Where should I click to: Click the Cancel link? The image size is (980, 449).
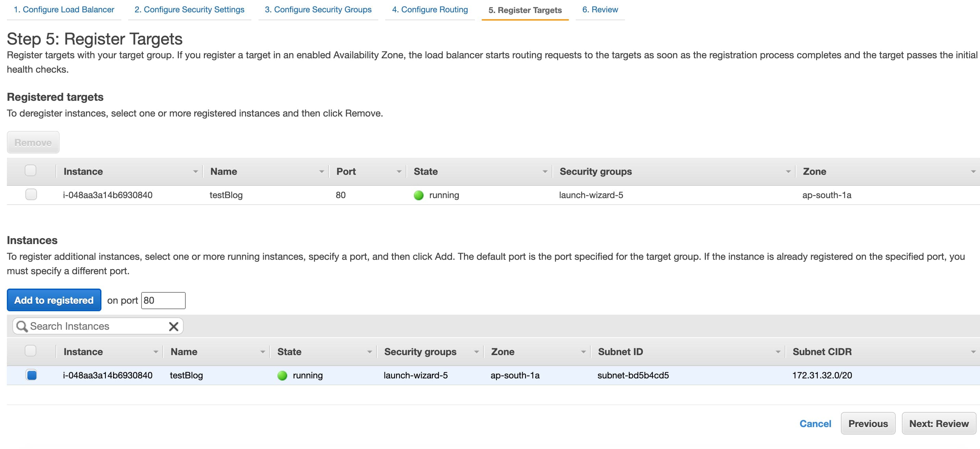pos(815,424)
